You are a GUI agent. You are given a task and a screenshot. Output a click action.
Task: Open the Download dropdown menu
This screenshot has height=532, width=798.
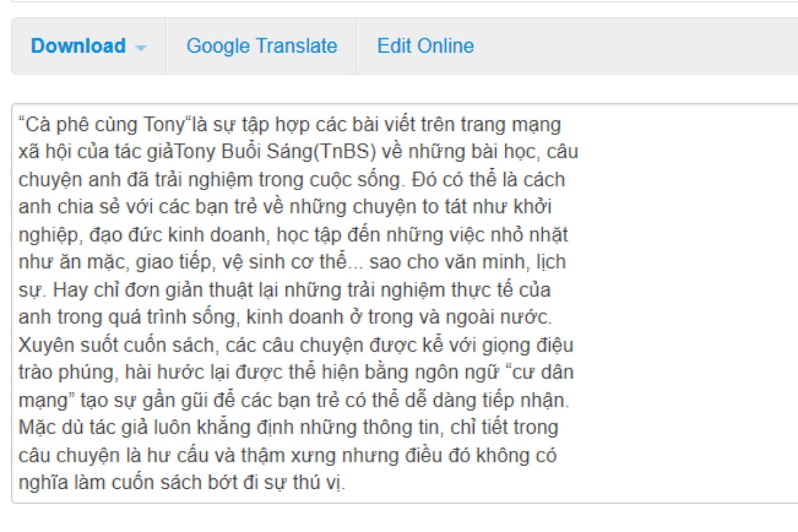pyautogui.click(x=88, y=46)
